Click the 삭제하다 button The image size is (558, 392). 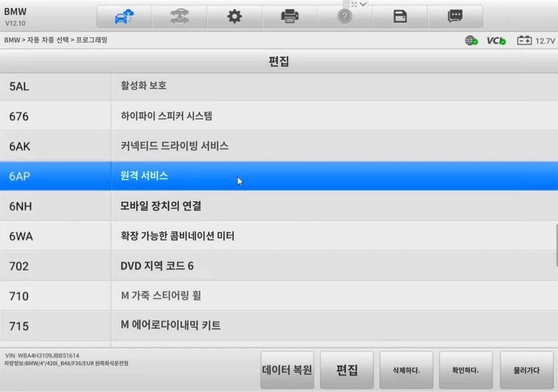point(406,370)
